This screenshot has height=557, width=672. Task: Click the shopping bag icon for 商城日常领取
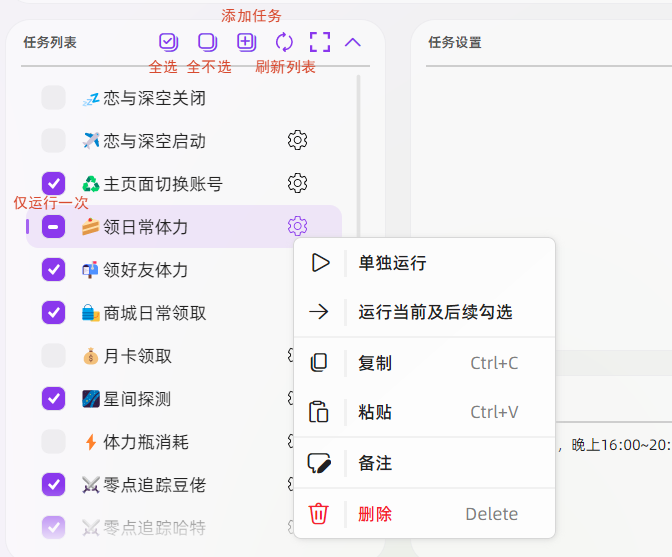(x=91, y=313)
